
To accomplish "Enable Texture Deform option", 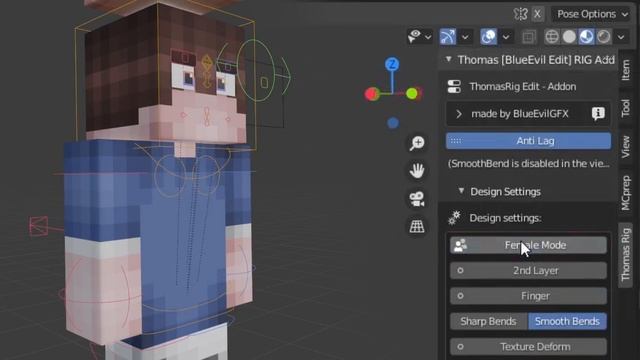I will [x=529, y=347].
